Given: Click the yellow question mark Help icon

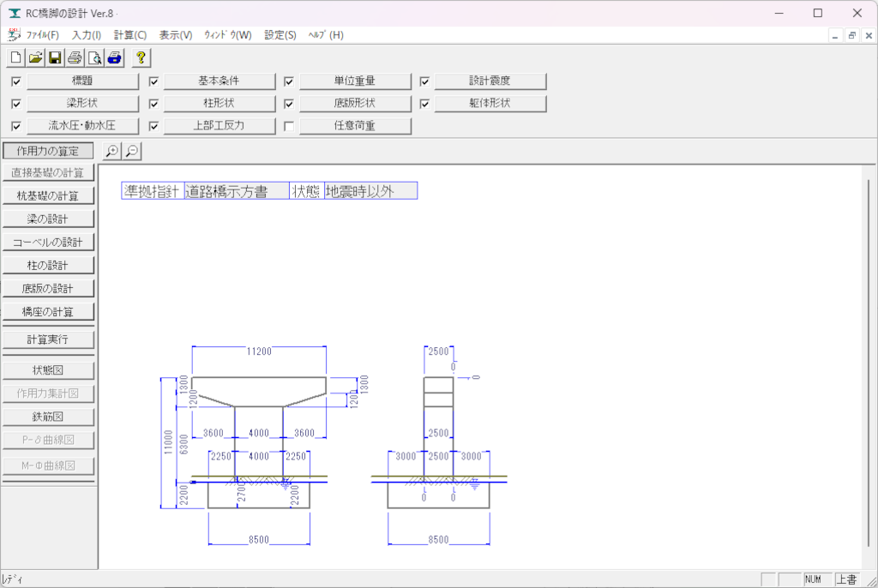Looking at the screenshot, I should coord(141,58).
